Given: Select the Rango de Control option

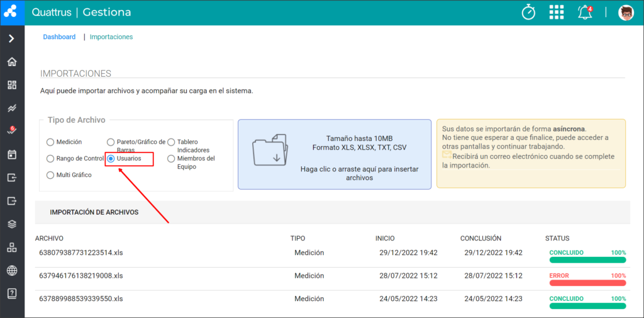Looking at the screenshot, I should point(75,159).
